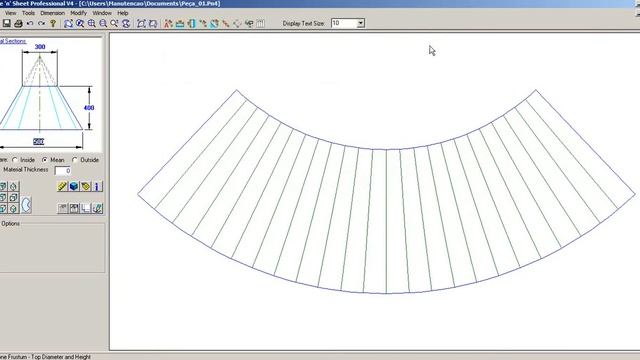Open the View menu
Image resolution: width=640 pixels, height=360 pixels.
[11, 13]
